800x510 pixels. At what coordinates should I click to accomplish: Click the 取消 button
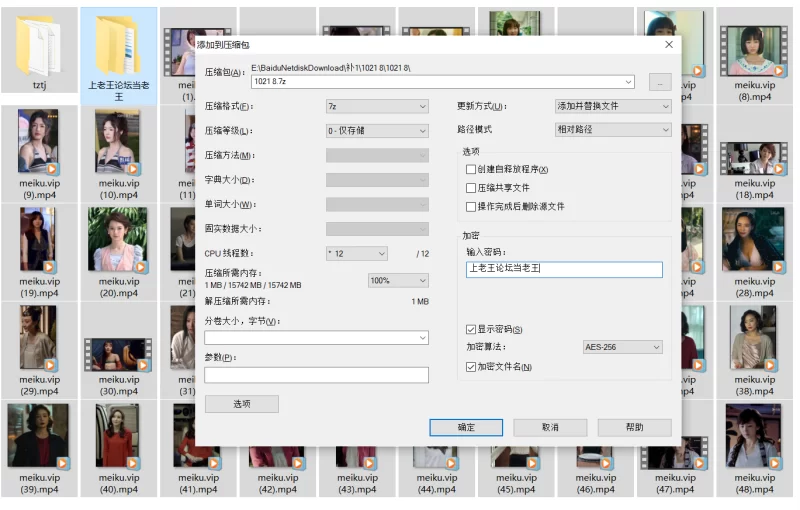tap(550, 427)
